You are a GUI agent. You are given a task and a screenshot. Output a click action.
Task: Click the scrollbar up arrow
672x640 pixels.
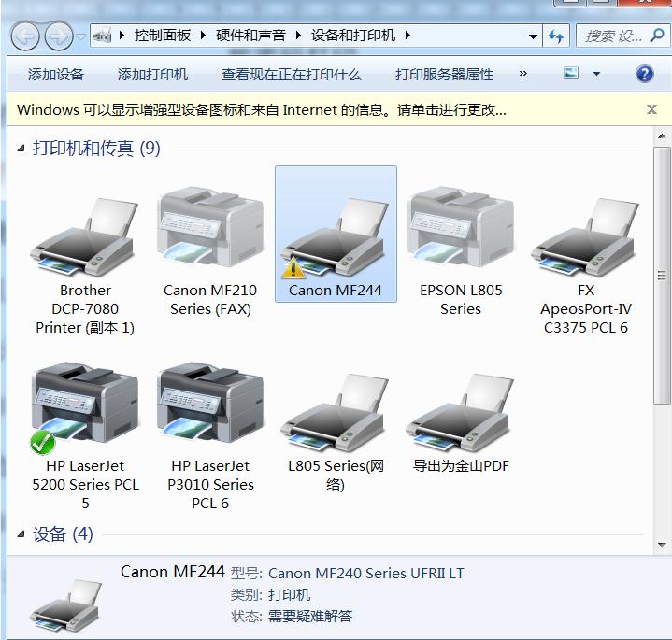[662, 136]
